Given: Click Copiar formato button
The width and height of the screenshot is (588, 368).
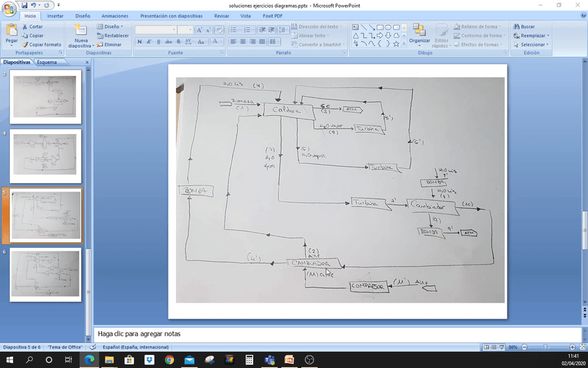Looking at the screenshot, I should point(41,44).
